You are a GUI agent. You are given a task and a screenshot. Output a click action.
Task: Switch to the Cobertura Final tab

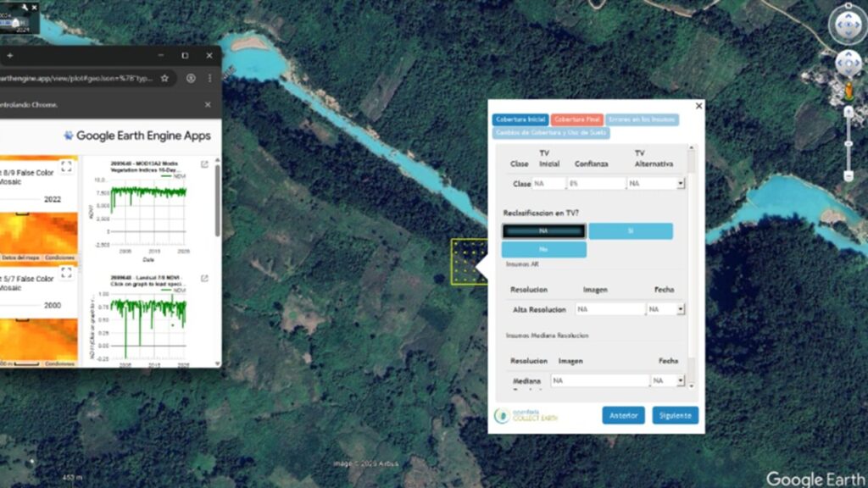(x=577, y=120)
